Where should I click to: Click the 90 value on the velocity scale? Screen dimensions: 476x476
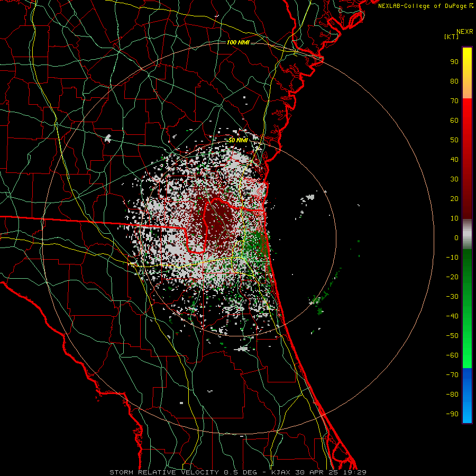tap(454, 62)
